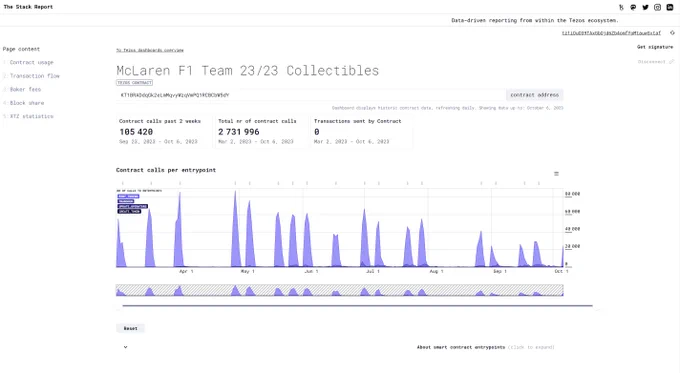This screenshot has height=373, width=680.
Task: Toggle the create_token legend entry
Action: [129, 211]
